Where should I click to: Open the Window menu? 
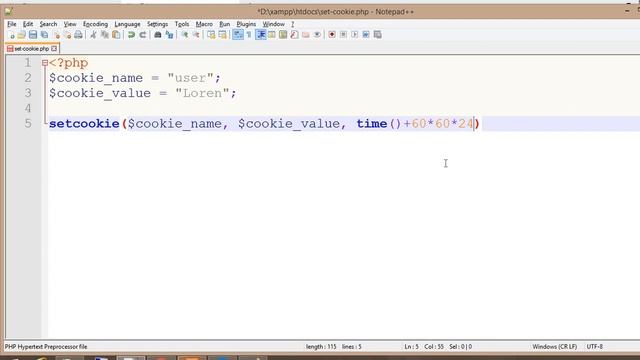point(273,24)
